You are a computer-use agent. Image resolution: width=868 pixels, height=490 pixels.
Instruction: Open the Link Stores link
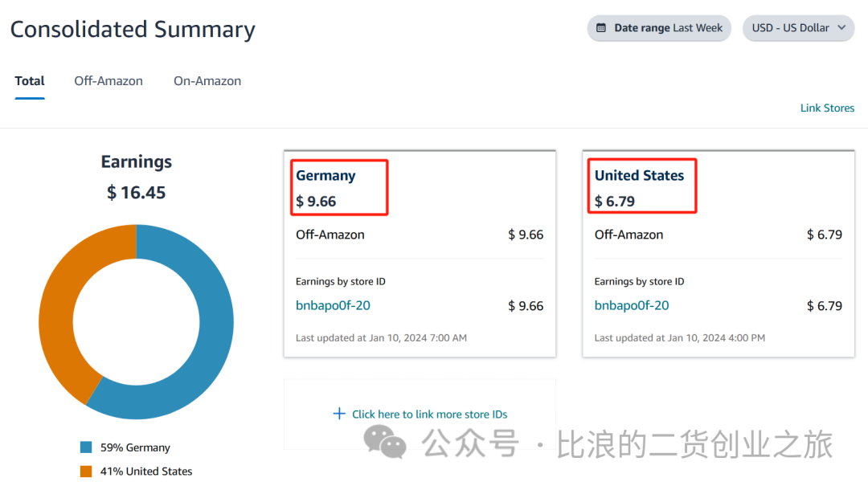point(827,108)
